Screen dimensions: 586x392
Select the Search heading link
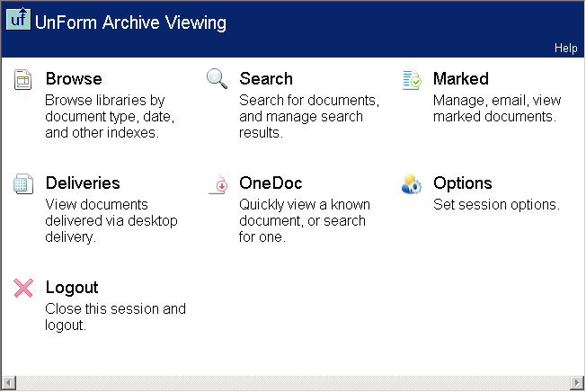pyautogui.click(x=266, y=79)
